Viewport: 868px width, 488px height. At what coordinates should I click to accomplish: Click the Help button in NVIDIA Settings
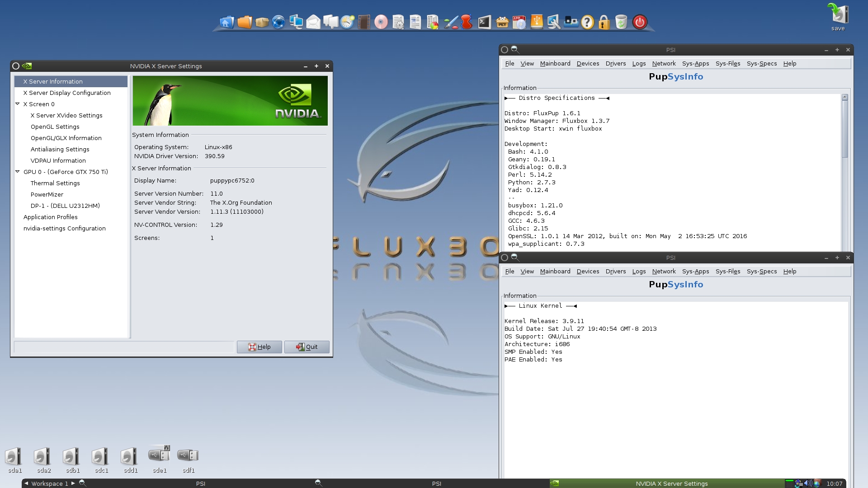point(259,347)
